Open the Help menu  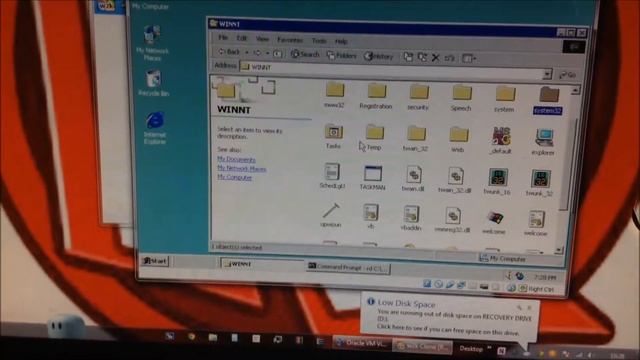pos(341,42)
